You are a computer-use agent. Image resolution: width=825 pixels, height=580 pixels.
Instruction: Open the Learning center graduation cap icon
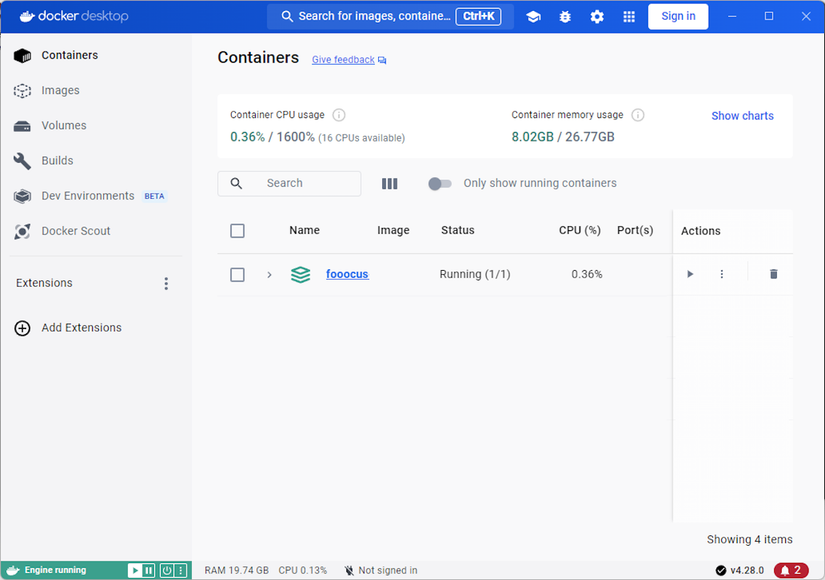pyautogui.click(x=533, y=16)
